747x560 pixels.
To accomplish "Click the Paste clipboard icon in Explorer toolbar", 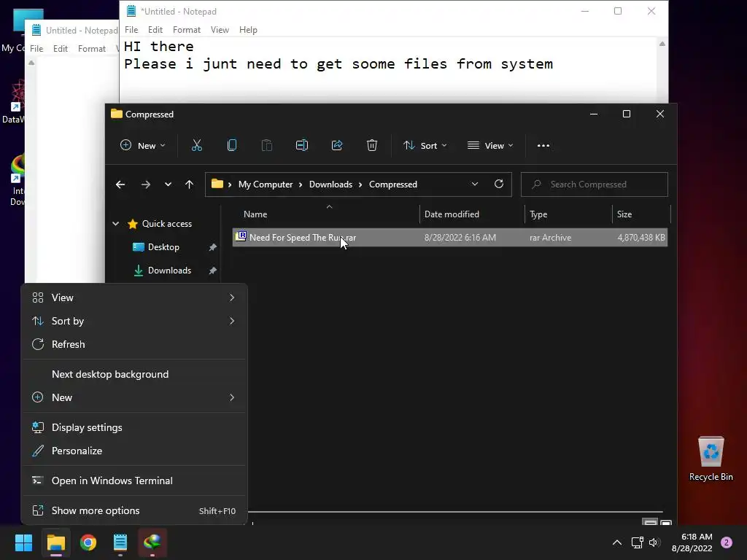I will click(x=267, y=145).
